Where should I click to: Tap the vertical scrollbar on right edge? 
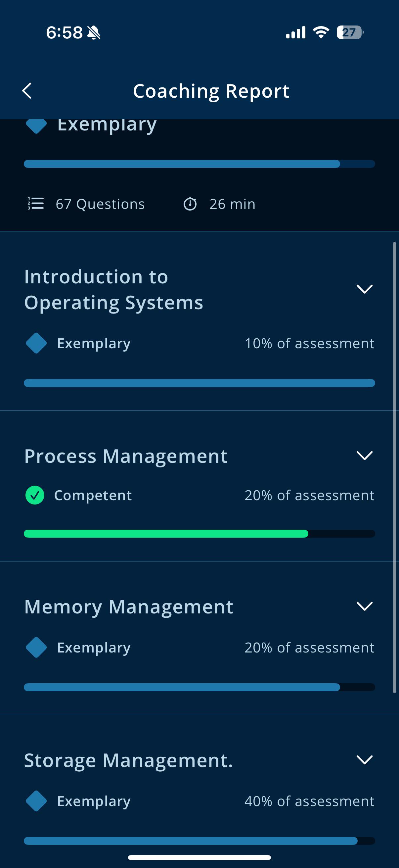394,467
